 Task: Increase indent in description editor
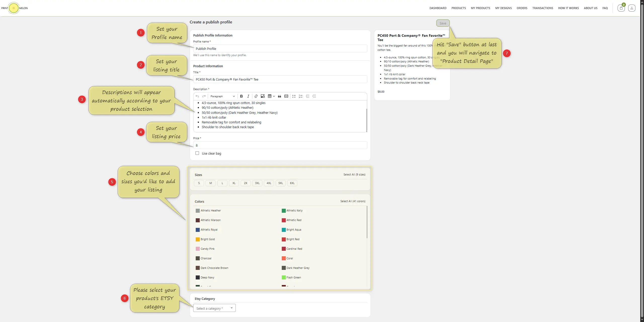[x=314, y=96]
